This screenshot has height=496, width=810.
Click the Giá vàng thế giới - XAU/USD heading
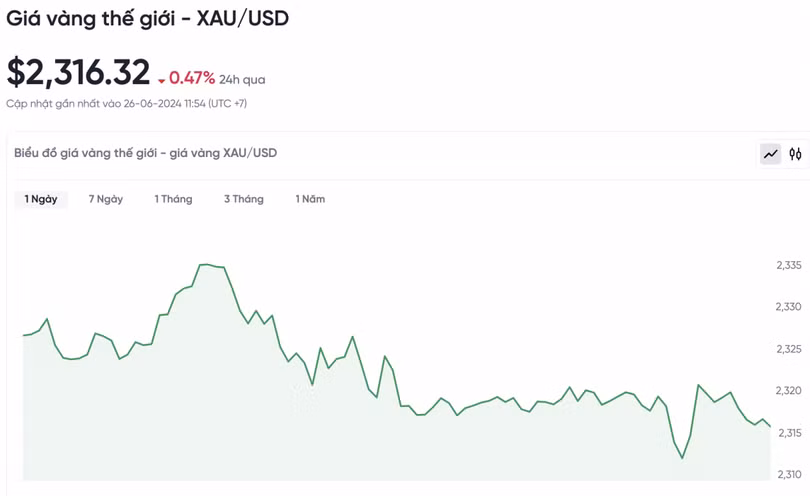coord(148,18)
